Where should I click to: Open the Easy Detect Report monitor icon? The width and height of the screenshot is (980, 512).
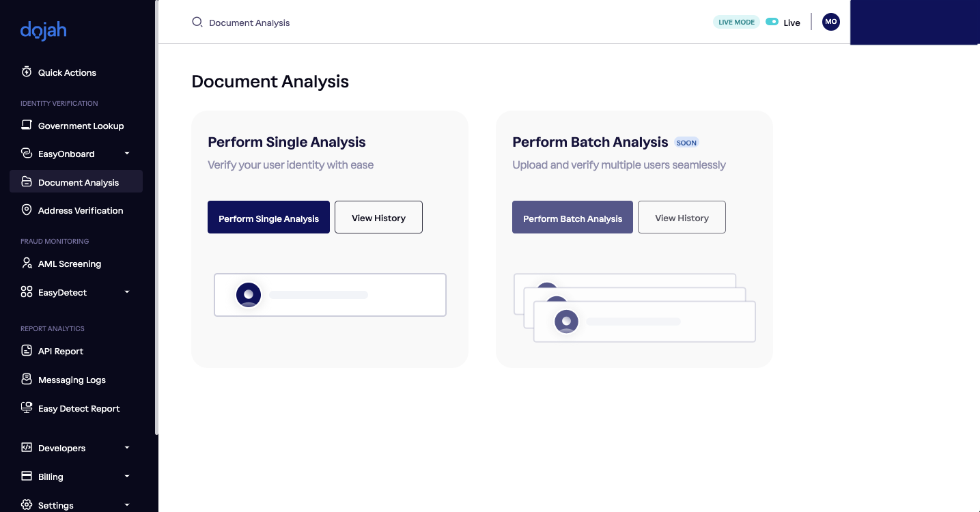tap(27, 408)
